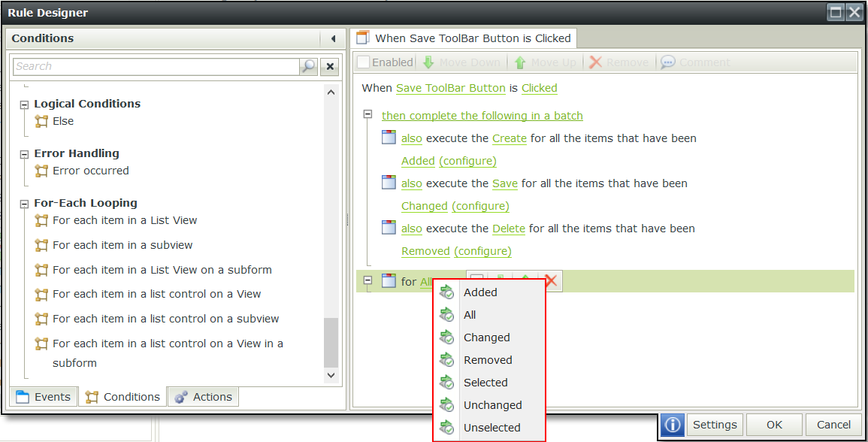Switch to the Actions tab
This screenshot has height=442, width=868.
tap(203, 397)
